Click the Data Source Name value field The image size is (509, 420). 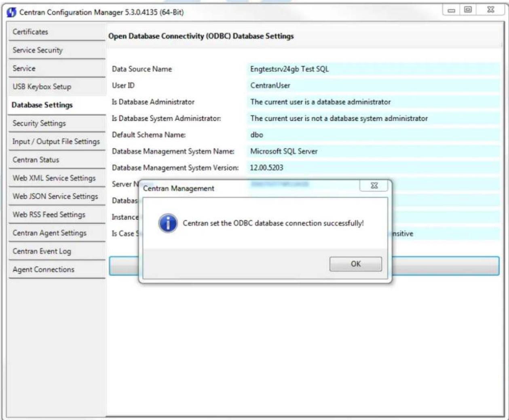coord(373,69)
